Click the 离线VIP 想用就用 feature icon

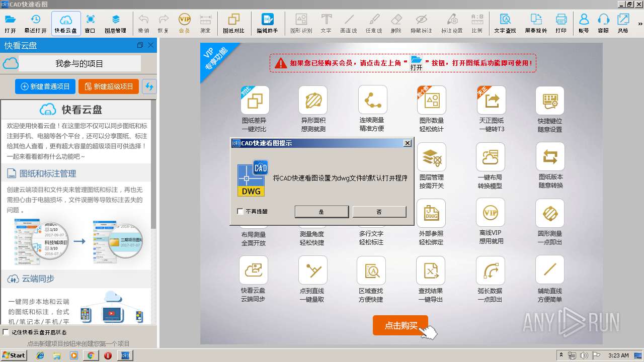pyautogui.click(x=491, y=213)
